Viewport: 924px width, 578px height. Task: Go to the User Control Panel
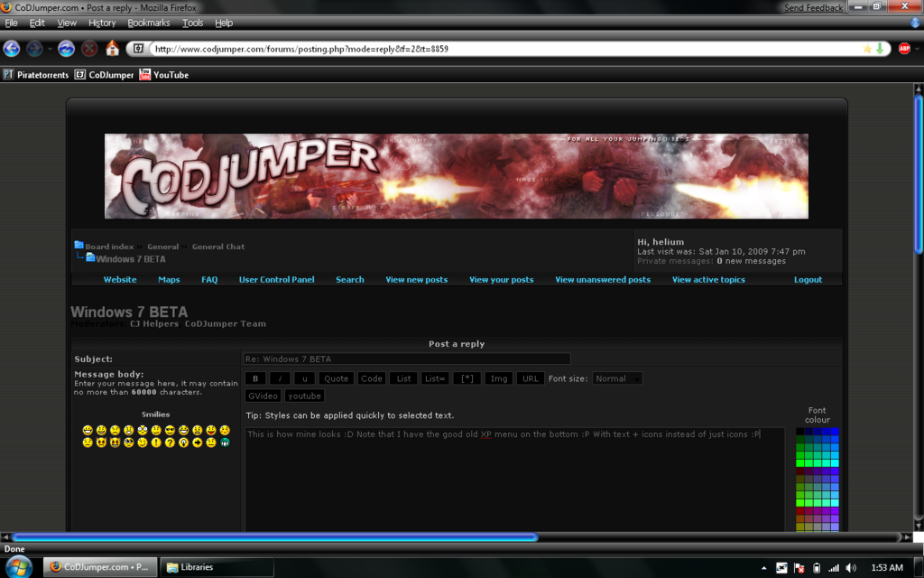point(276,280)
